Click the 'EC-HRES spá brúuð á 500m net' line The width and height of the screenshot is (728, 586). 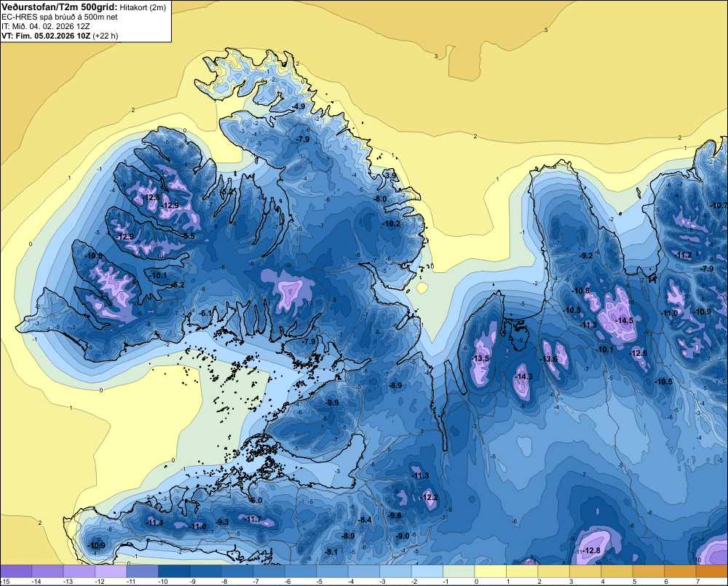click(x=60, y=17)
